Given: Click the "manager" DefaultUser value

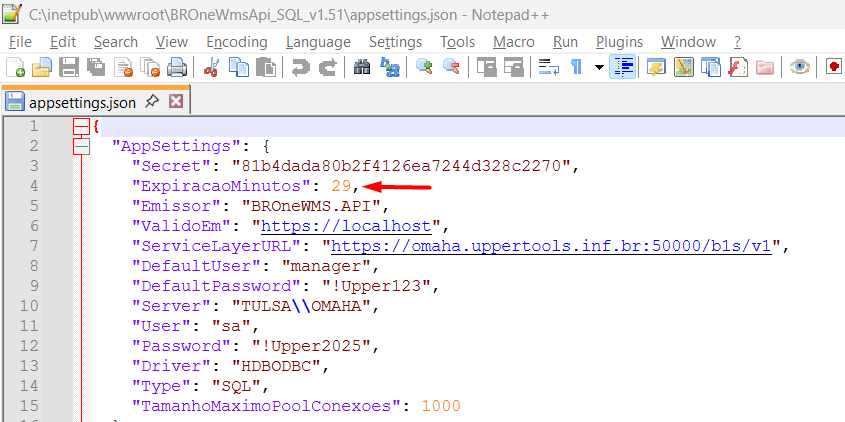Looking at the screenshot, I should (325, 266).
